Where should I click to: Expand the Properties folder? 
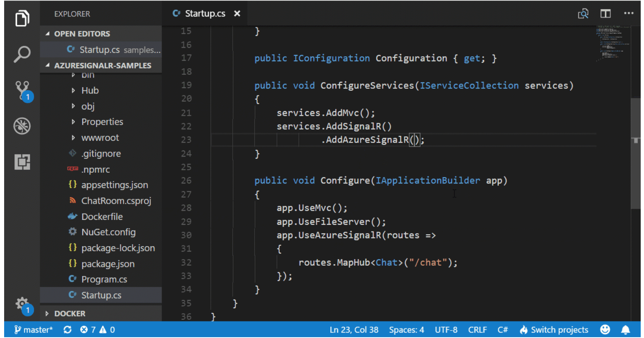(102, 122)
